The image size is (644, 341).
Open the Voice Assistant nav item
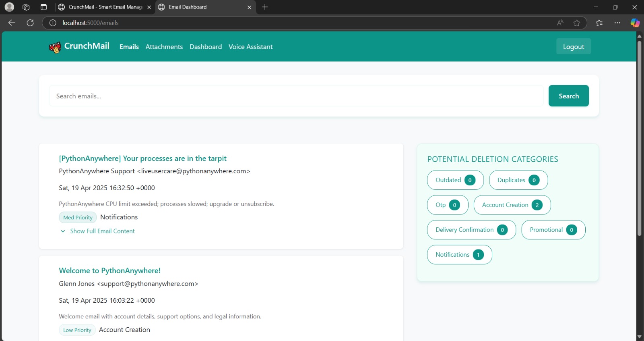251,47
